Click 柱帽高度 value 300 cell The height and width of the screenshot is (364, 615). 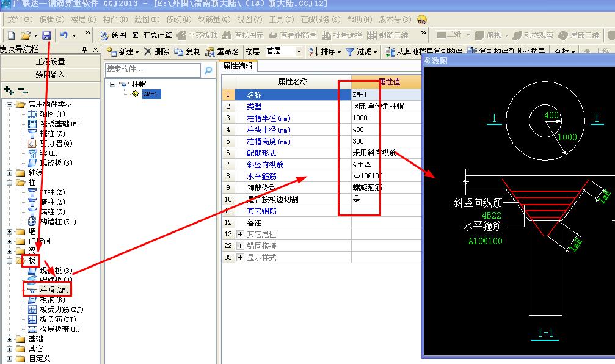point(387,141)
